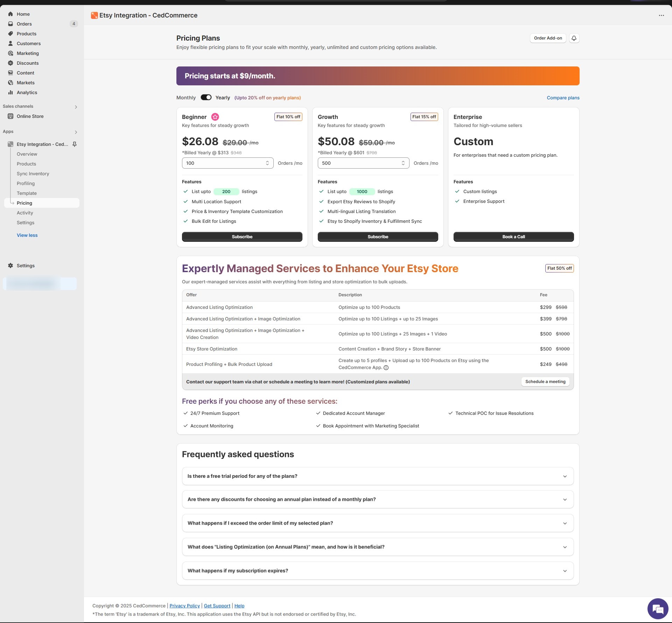Image resolution: width=672 pixels, height=623 pixels.
Task: Open the Help footer link
Action: coord(239,606)
